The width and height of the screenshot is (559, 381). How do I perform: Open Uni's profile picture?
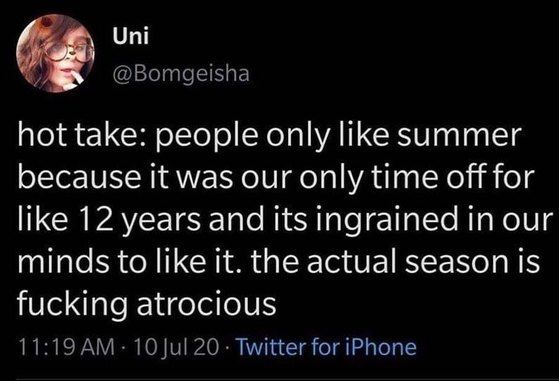point(55,53)
